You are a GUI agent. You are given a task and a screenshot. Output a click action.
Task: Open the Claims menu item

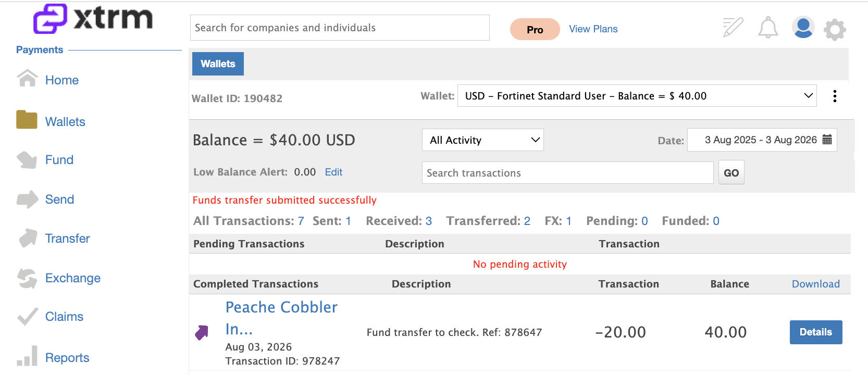64,317
